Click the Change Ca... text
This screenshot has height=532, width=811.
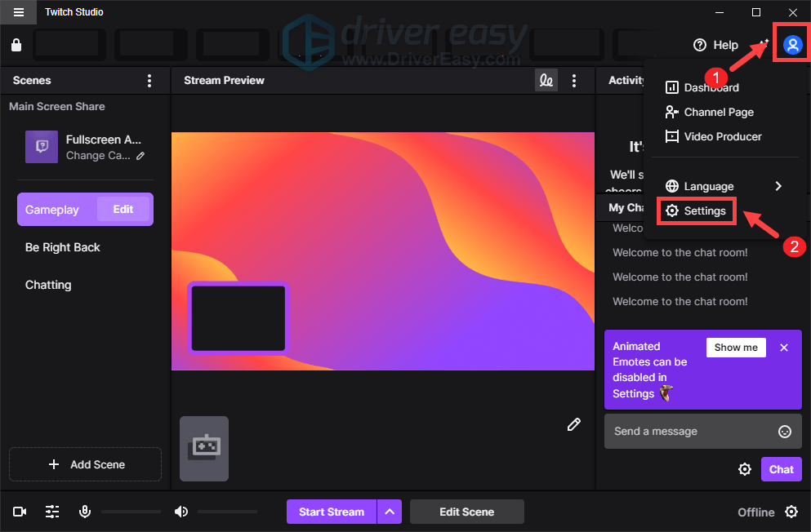[98, 156]
